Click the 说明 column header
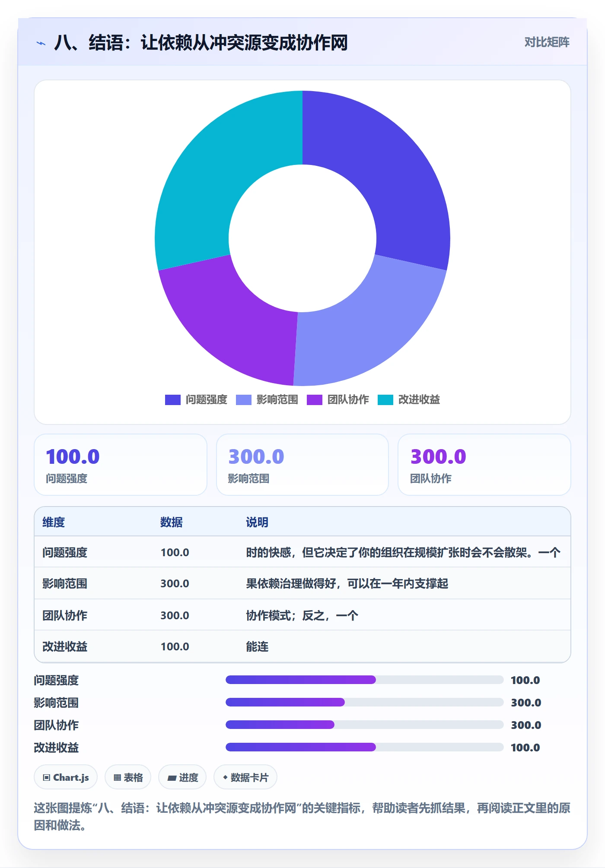605x868 pixels. (257, 522)
